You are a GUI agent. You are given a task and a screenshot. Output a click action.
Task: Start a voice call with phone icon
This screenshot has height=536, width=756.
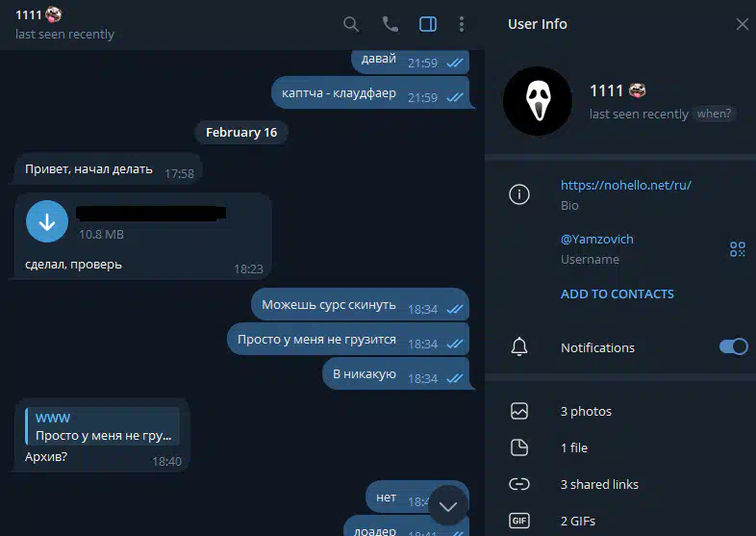(x=391, y=24)
